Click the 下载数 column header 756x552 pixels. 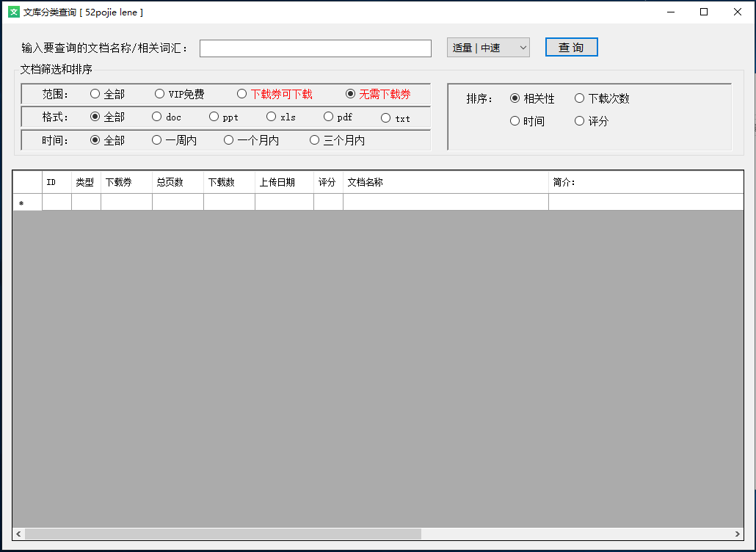230,182
